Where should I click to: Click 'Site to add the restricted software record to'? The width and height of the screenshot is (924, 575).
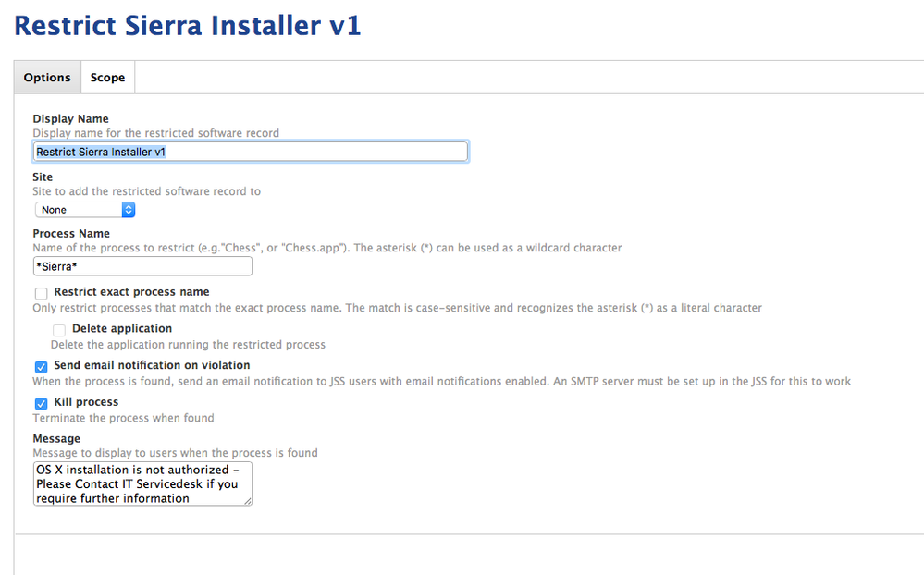pyautogui.click(x=147, y=191)
